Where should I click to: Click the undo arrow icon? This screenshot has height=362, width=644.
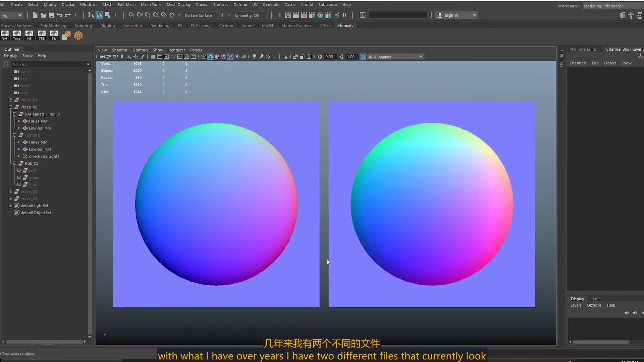(59, 15)
